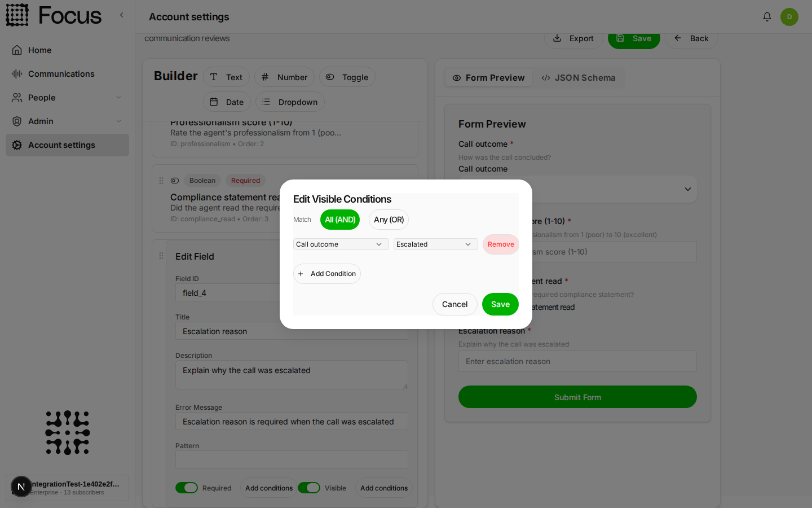The image size is (812, 508).
Task: Add a Dropdown field from Builder
Action: (x=290, y=102)
